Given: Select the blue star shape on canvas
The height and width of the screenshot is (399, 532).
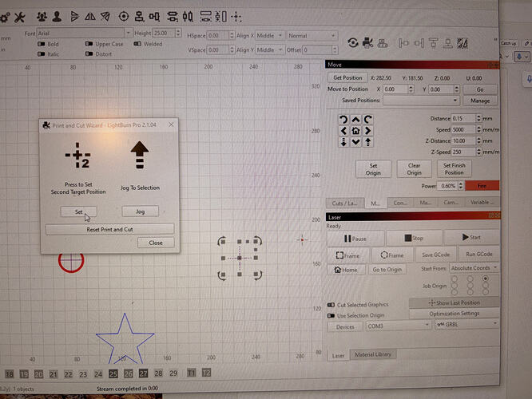Looking at the screenshot, I should click(125, 338).
